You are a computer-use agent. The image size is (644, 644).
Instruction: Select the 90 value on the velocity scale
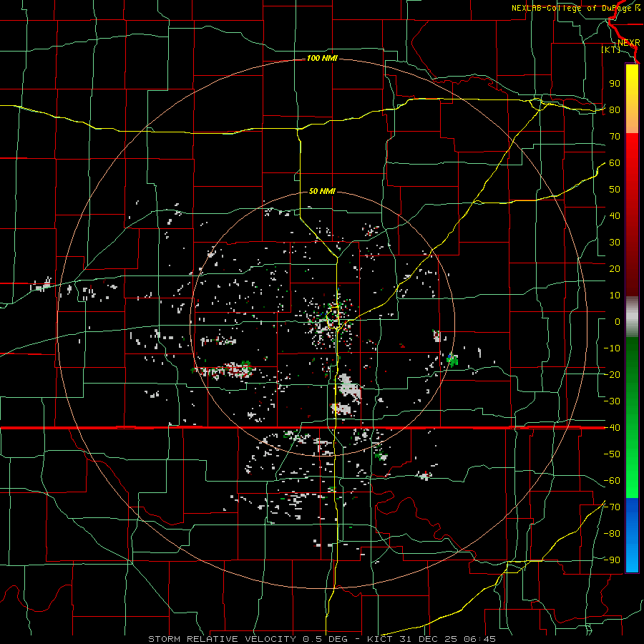pyautogui.click(x=615, y=84)
